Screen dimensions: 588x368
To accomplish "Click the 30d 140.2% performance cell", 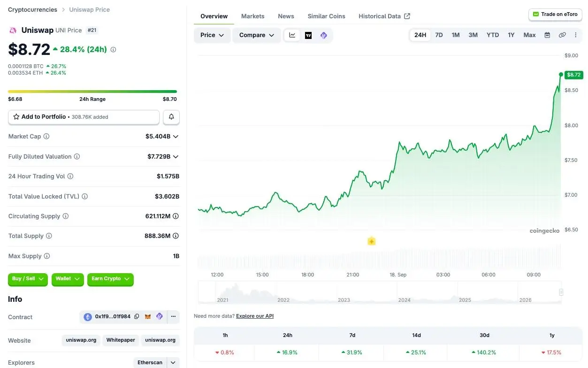I will coord(484,353).
